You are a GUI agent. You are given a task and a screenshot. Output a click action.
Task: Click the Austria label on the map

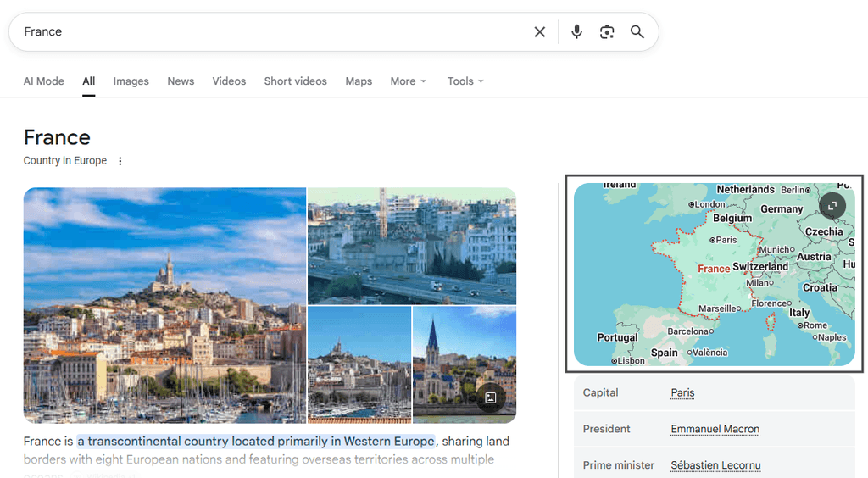[814, 257]
